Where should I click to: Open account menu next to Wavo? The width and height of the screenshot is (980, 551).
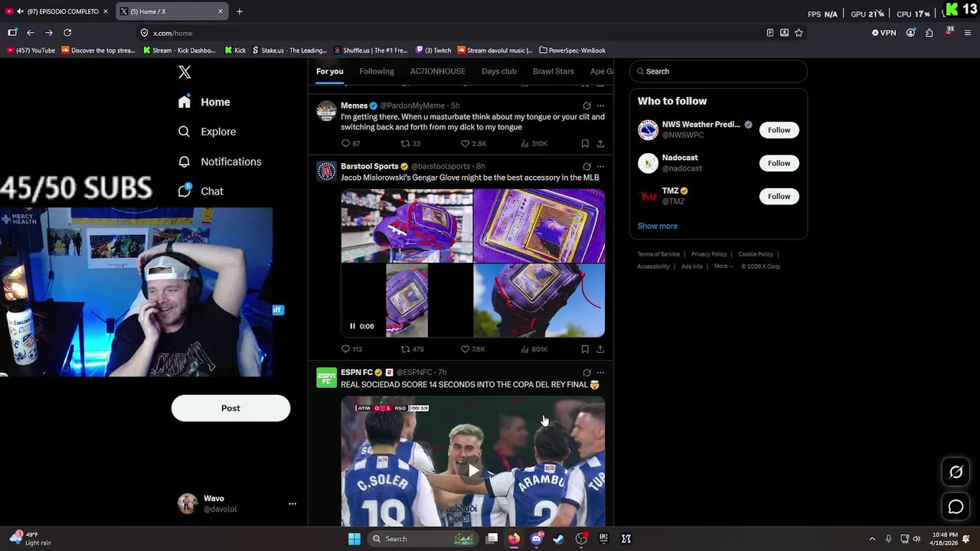(x=292, y=504)
